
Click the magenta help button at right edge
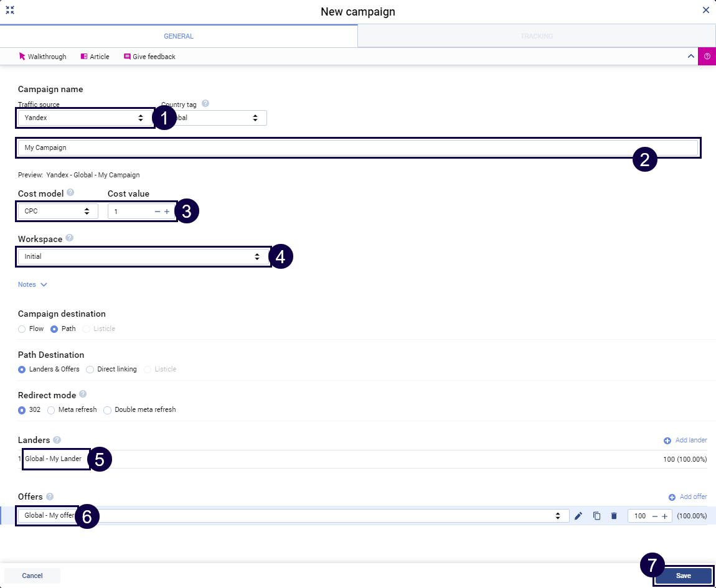coord(707,56)
